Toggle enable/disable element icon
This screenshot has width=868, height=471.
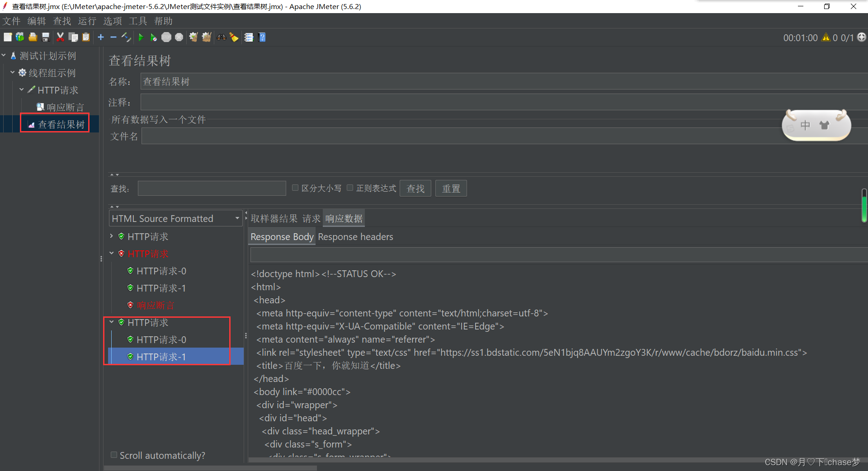point(126,37)
